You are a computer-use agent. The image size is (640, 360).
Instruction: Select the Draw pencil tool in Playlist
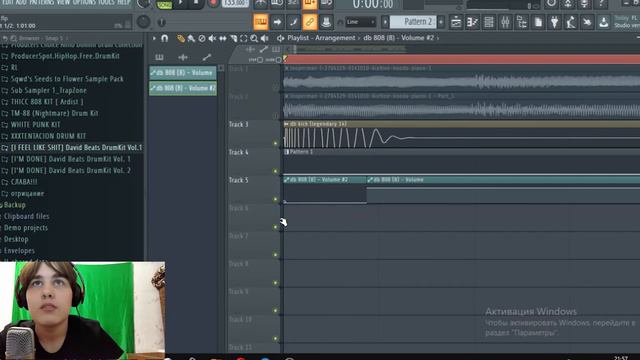pyautogui.click(x=180, y=38)
